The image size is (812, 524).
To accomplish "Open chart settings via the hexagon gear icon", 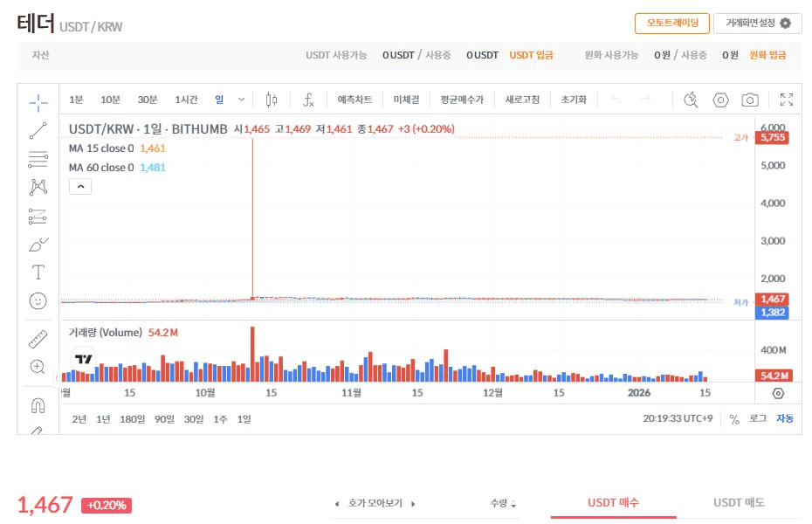I will (x=720, y=100).
